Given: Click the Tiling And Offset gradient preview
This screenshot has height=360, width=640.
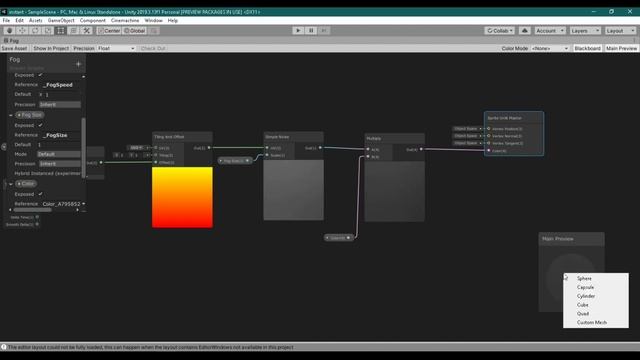Looking at the screenshot, I should [x=182, y=197].
